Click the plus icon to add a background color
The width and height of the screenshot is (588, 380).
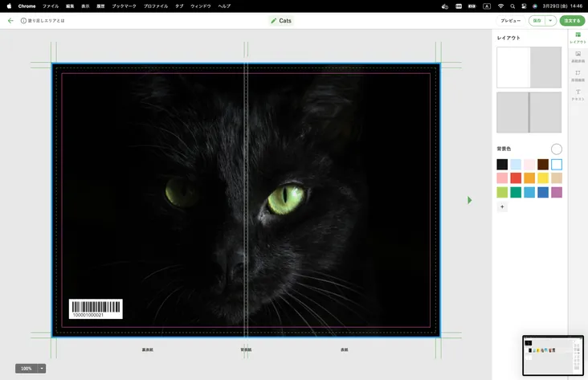pos(502,206)
